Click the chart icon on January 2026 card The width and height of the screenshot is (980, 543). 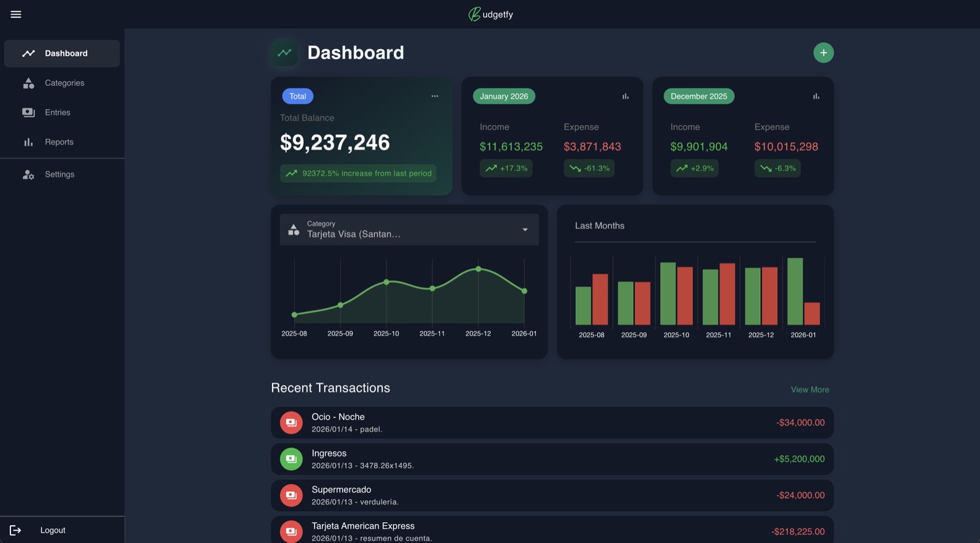coord(625,96)
